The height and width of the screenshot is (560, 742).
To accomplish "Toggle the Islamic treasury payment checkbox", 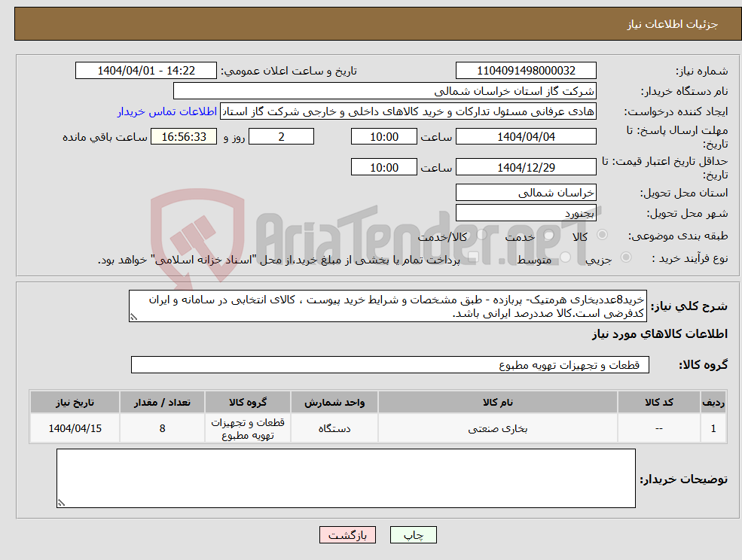I will 472,257.
